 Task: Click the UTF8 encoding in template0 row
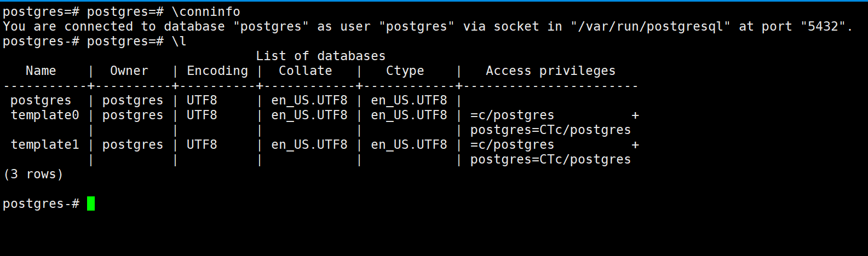click(x=202, y=115)
